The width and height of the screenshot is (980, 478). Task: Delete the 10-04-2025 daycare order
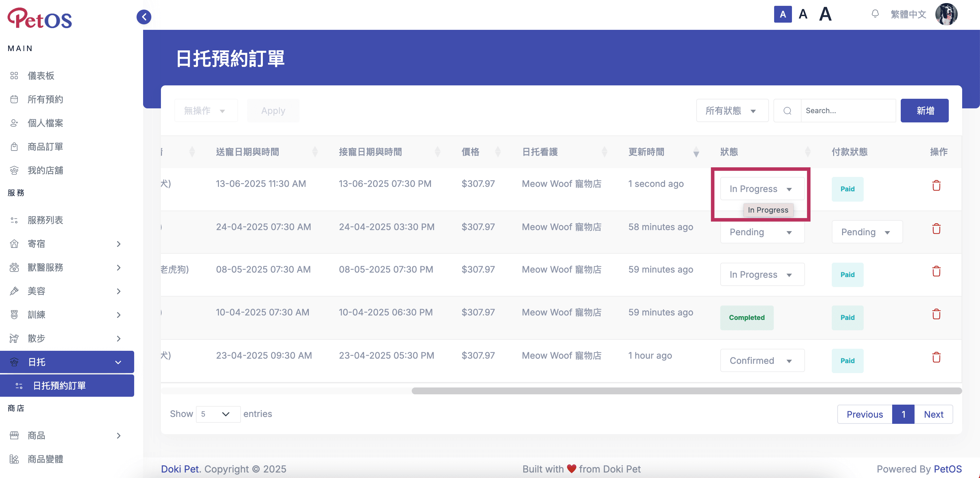point(936,314)
